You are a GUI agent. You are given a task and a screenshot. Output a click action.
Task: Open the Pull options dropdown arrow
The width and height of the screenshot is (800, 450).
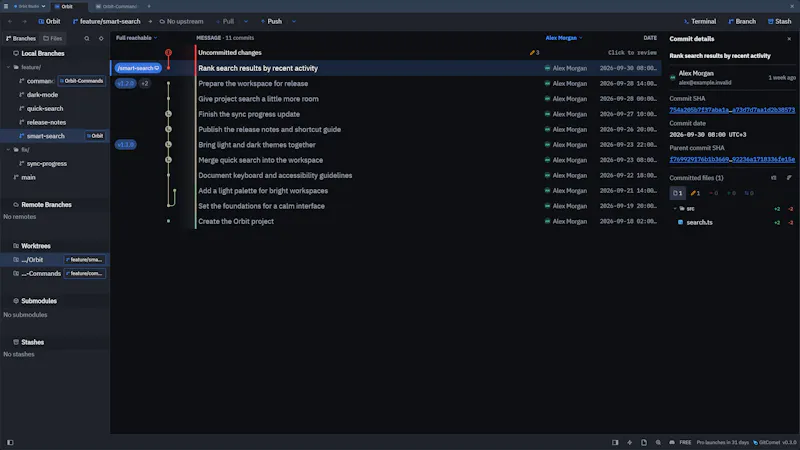click(x=246, y=21)
